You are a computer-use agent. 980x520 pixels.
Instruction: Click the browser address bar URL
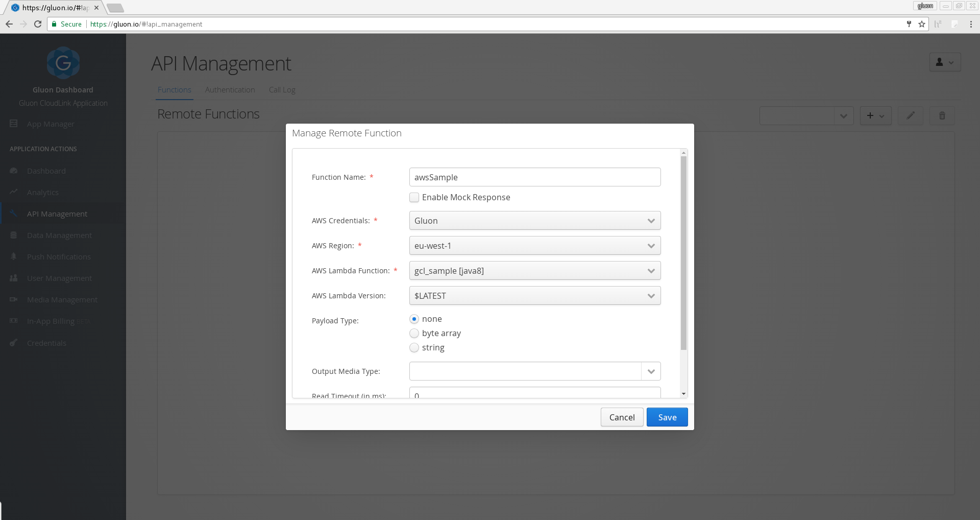coord(146,24)
